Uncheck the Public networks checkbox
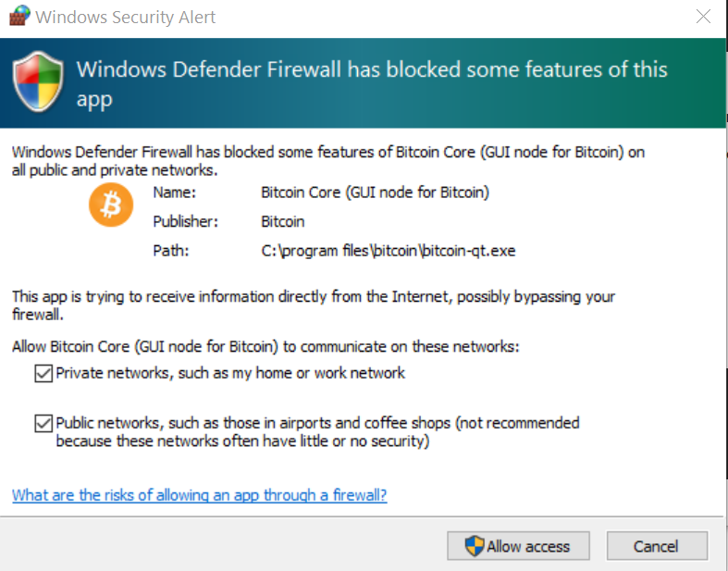This screenshot has height=571, width=728. (43, 423)
